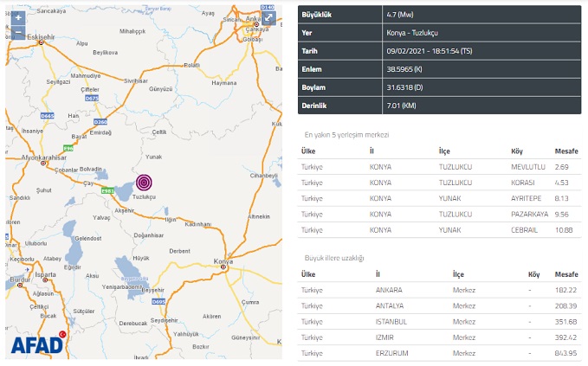Click the D695 road shield
Viewport: 588px width, 366px height.
pos(158,302)
